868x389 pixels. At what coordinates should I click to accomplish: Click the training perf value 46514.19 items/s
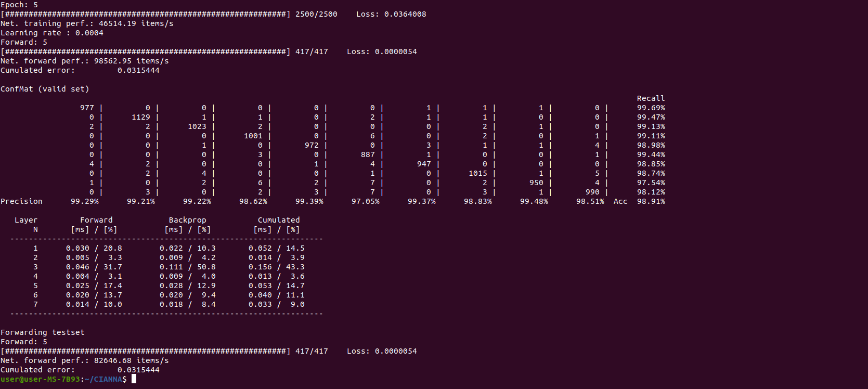[x=136, y=23]
